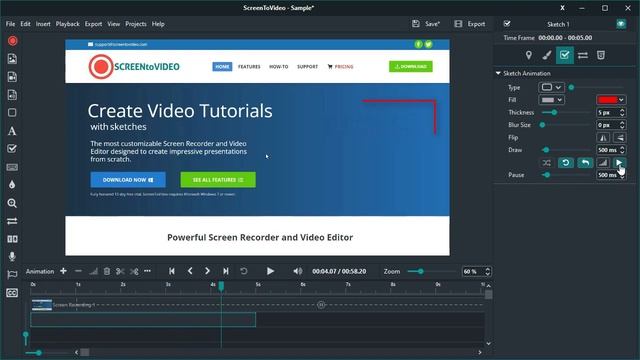
Task: Flip the sketch vertically
Action: pyautogui.click(x=619, y=138)
